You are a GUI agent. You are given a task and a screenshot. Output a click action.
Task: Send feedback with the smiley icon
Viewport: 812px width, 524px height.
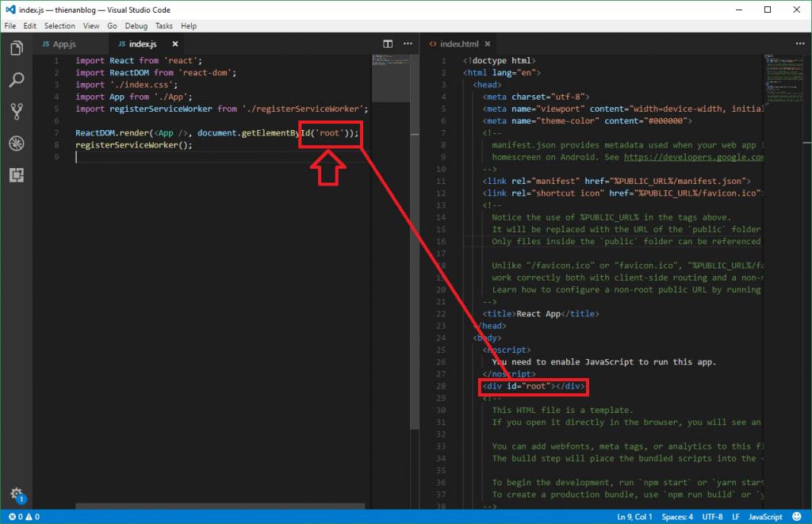point(795,516)
